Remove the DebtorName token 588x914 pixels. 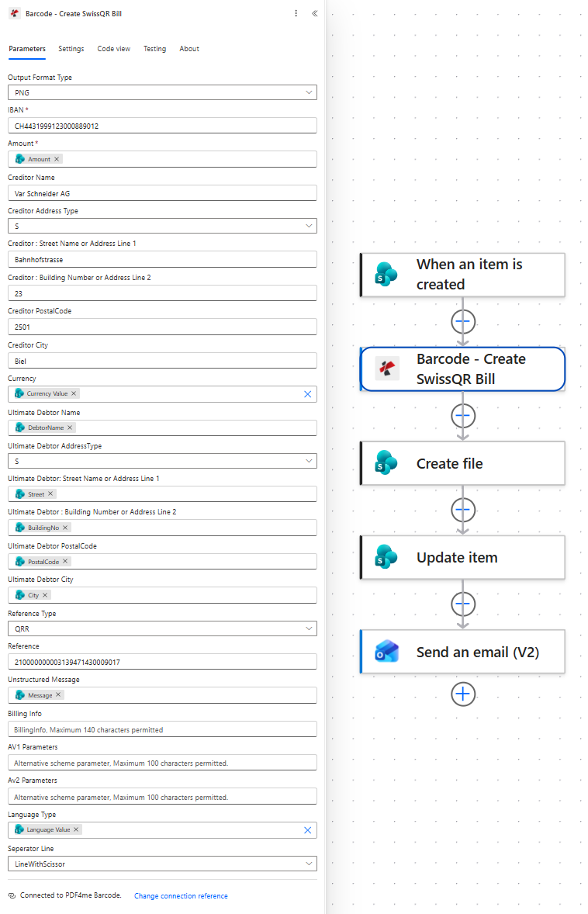(70, 428)
